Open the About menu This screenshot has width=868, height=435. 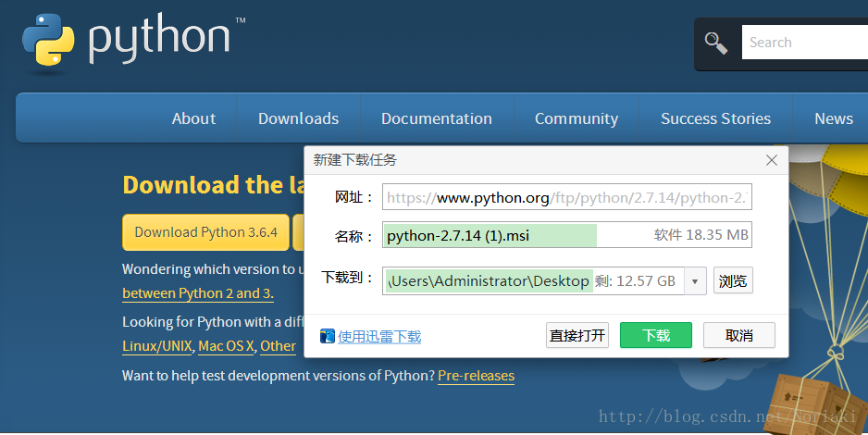[x=193, y=118]
